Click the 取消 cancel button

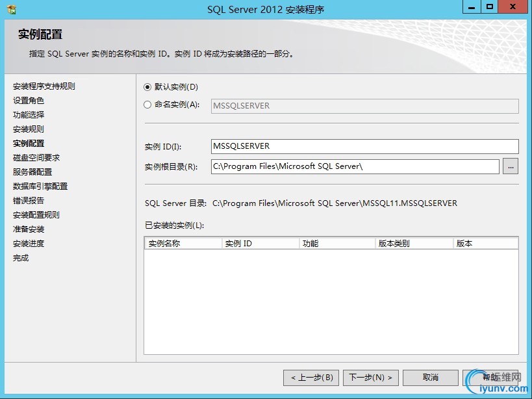coord(431,378)
